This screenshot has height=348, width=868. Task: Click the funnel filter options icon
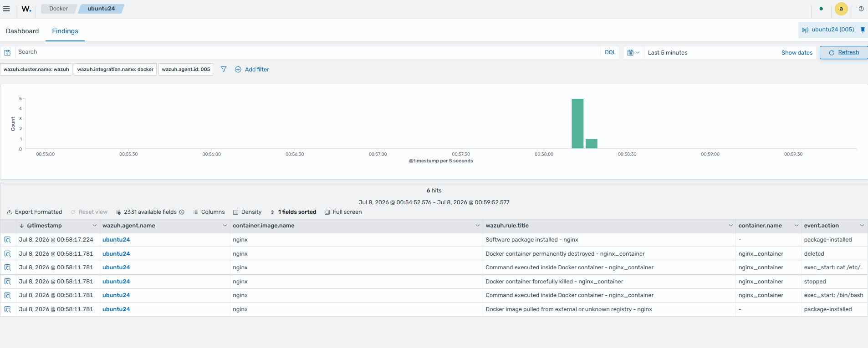coord(224,70)
